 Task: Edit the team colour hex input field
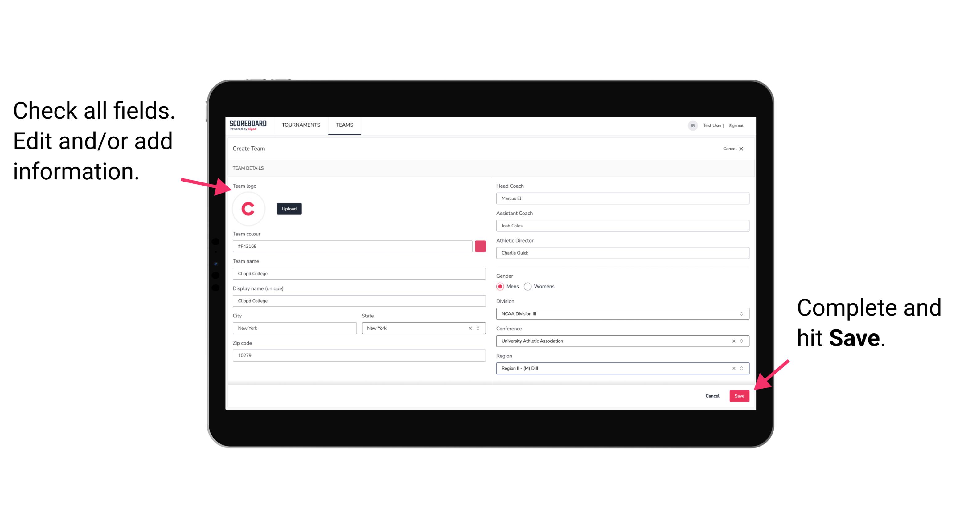click(x=354, y=246)
